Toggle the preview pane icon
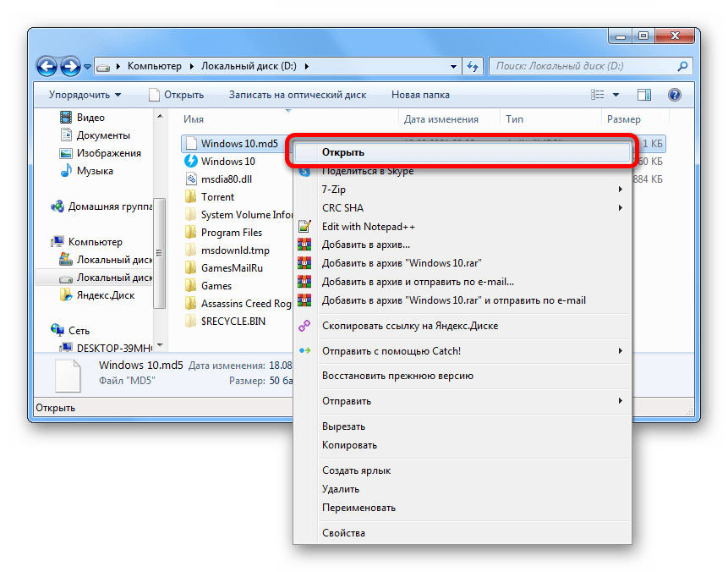The image size is (728, 572). point(644,95)
